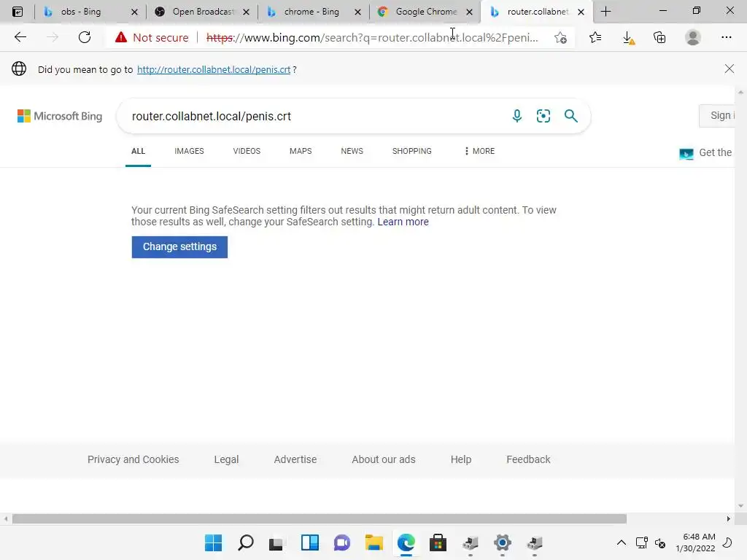The height and width of the screenshot is (560, 747).
Task: Click the horizontal scrollbar right arrow
Action: pyautogui.click(x=729, y=518)
